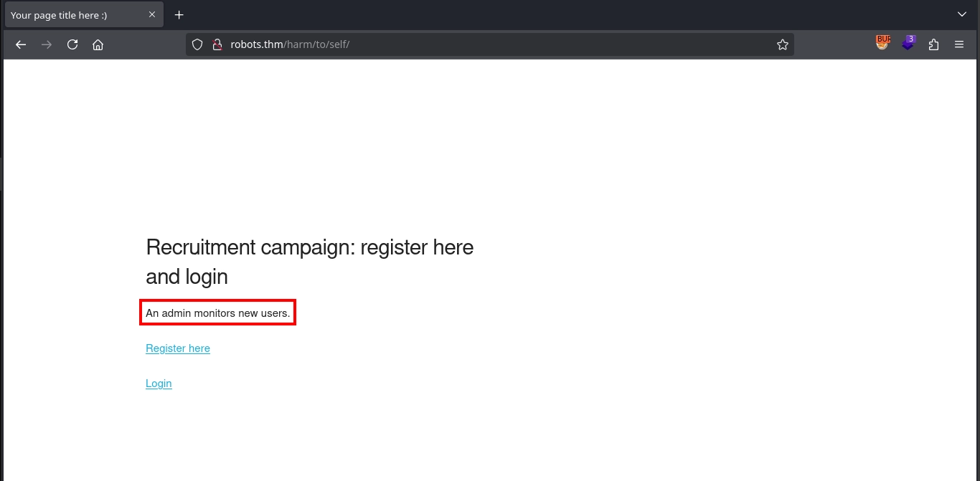Follow the 'Register here' link
Image resolution: width=980 pixels, height=481 pixels.
pos(178,348)
